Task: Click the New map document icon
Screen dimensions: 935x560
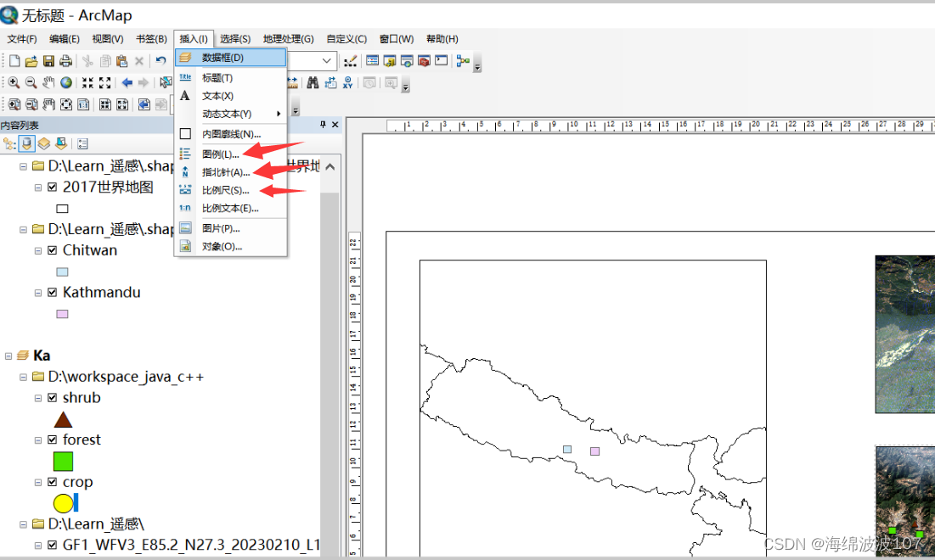Action: (x=15, y=61)
